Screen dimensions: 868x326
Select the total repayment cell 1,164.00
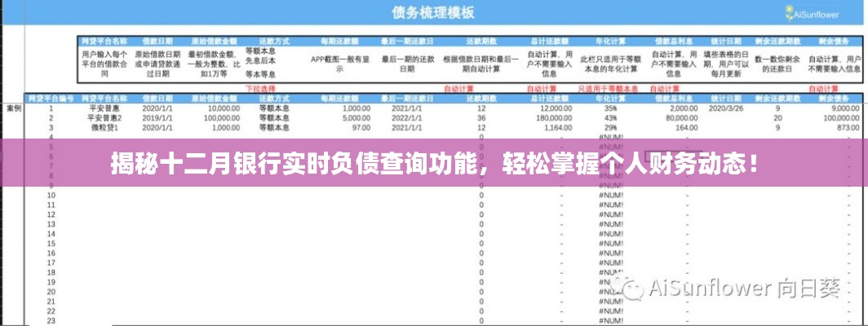[x=558, y=128]
